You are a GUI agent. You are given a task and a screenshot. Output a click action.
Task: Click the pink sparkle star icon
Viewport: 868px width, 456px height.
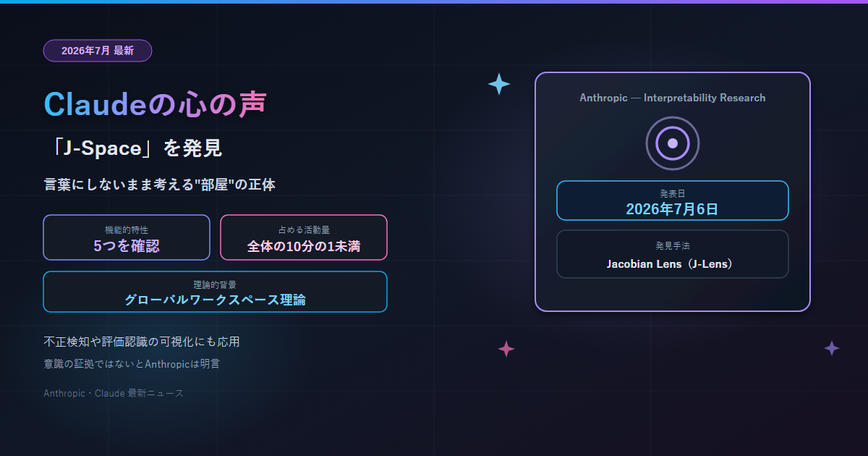pyautogui.click(x=506, y=349)
